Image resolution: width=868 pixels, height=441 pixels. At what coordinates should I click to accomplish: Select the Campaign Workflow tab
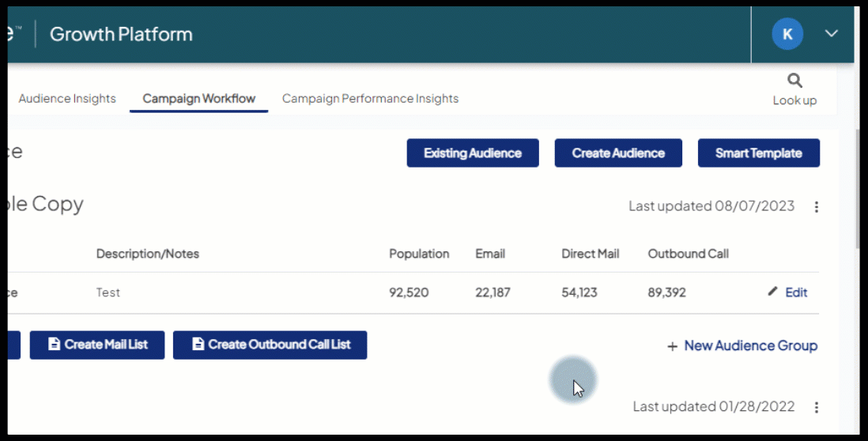(198, 99)
